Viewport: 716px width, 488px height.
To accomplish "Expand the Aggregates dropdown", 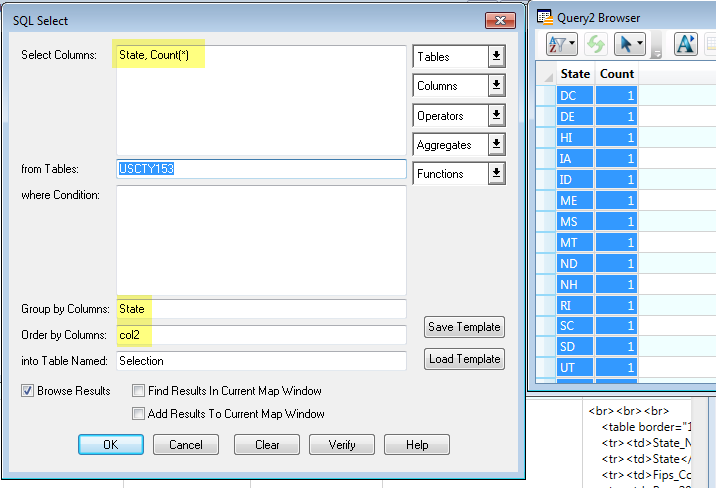I will pos(495,145).
